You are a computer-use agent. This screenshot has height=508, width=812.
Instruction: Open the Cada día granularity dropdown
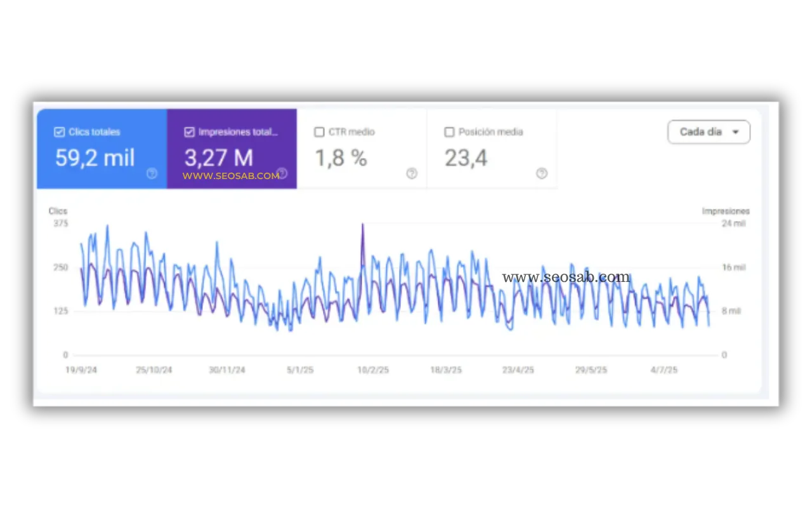pos(709,132)
